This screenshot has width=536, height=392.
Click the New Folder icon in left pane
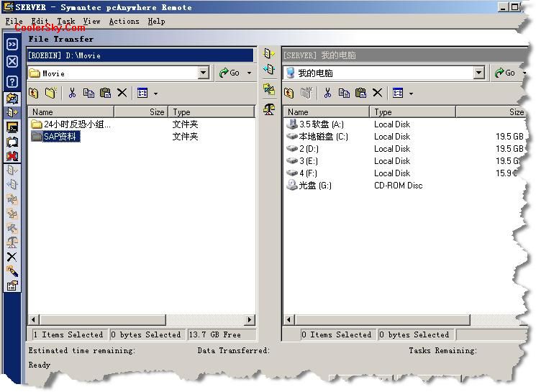pyautogui.click(x=50, y=93)
